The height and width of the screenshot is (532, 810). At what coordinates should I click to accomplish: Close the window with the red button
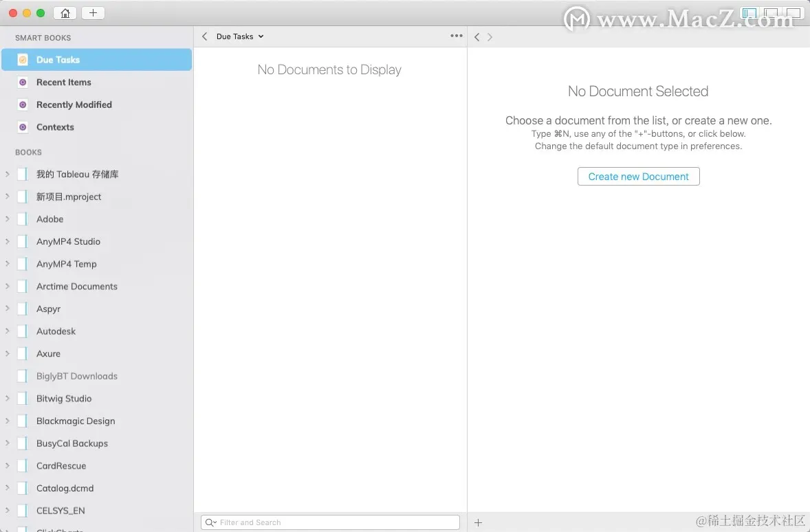tap(13, 14)
